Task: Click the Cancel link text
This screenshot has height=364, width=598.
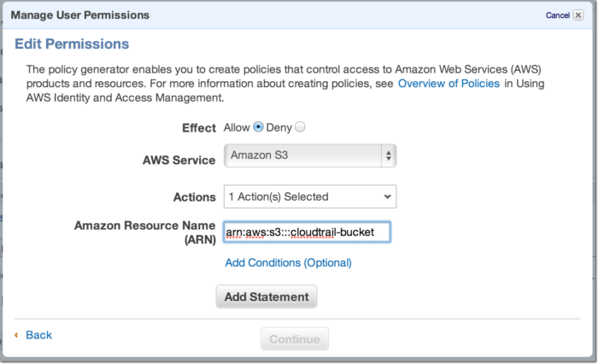Action: pyautogui.click(x=557, y=15)
